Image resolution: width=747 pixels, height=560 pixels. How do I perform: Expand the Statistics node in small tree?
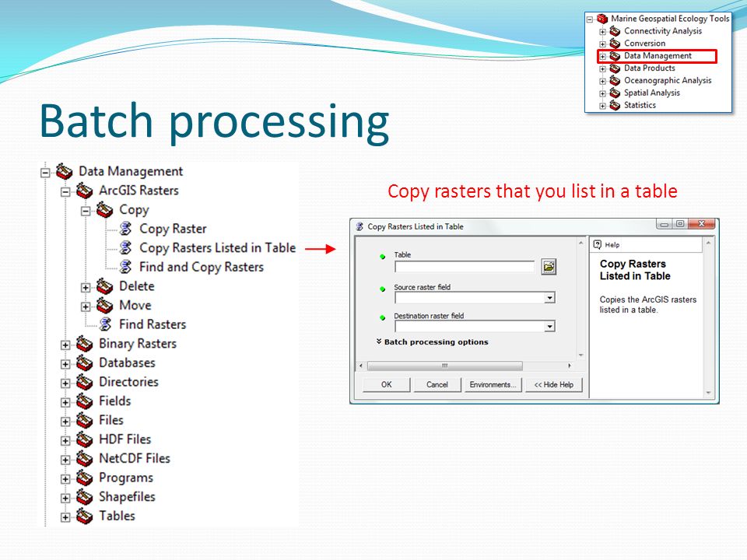click(x=602, y=106)
